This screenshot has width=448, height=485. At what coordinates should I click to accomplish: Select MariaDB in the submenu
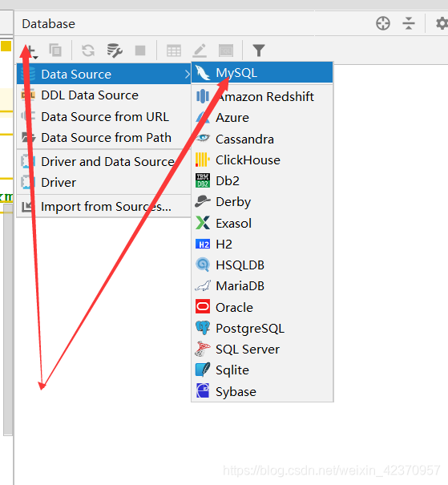(262, 286)
